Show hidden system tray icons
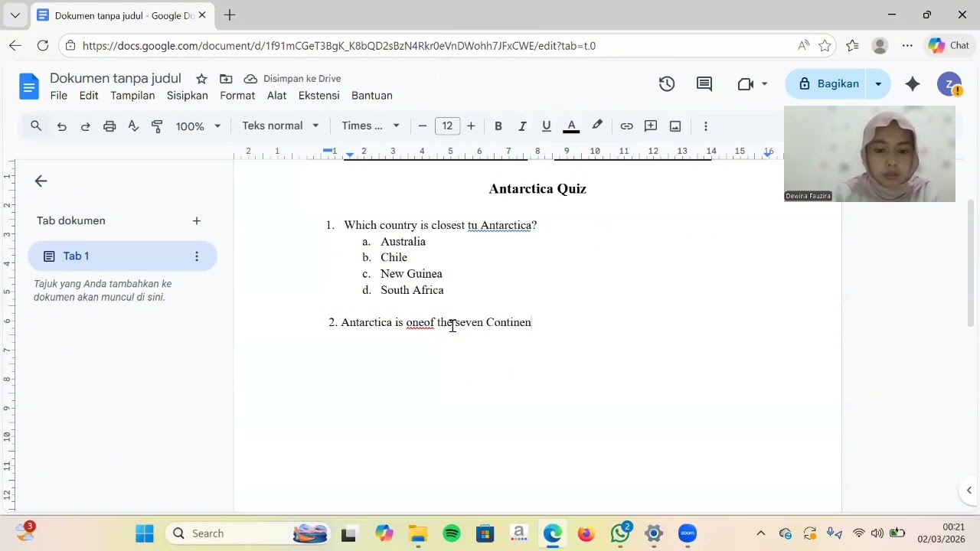 (x=760, y=533)
